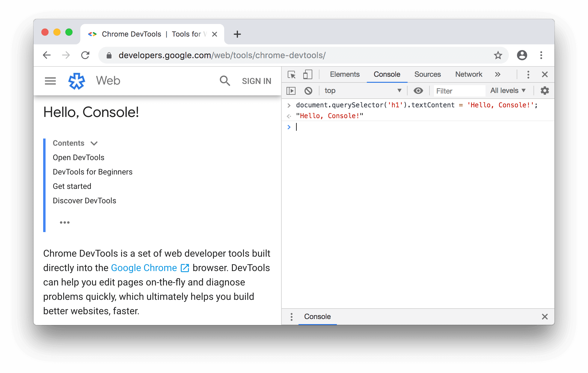Click the clear console icon
This screenshot has width=588, height=373.
coord(308,90)
